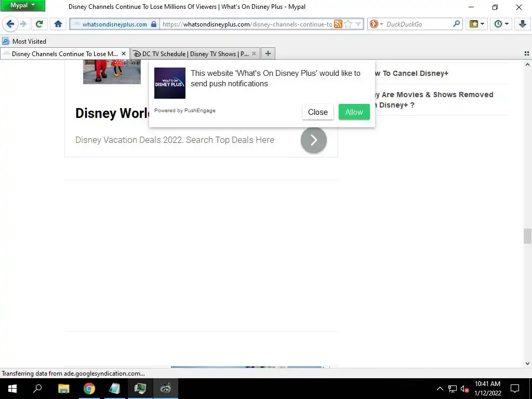Allow push notifications from the website

coord(354,112)
